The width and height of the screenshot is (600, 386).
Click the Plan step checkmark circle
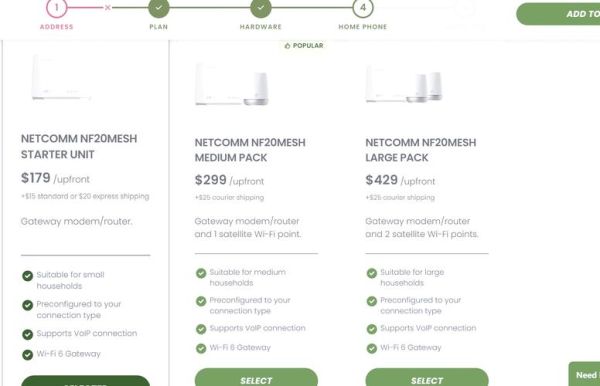pos(159,8)
